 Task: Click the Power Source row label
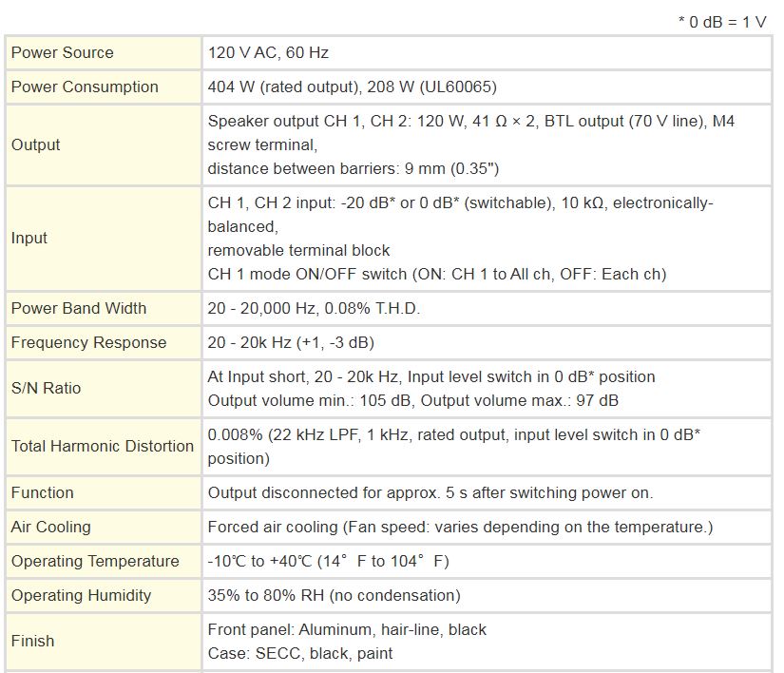(x=63, y=53)
